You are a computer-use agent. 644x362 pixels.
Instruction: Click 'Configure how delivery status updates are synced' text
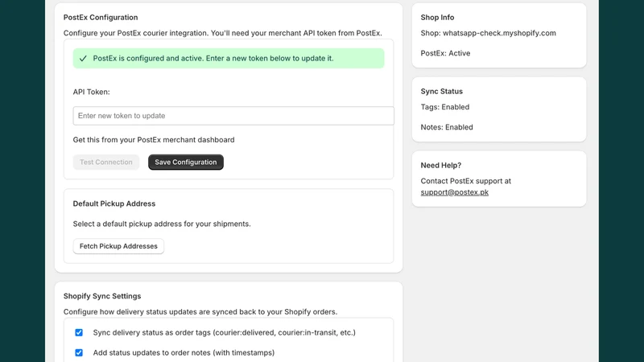(x=200, y=311)
